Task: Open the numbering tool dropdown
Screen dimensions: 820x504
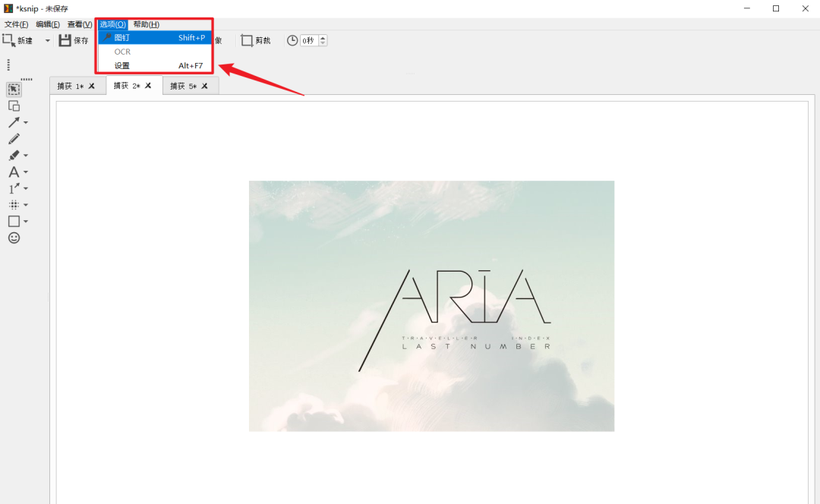Action: pos(26,189)
